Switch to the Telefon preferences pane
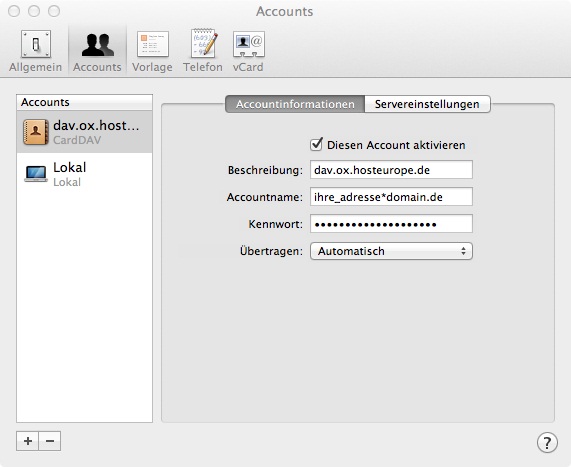 [x=203, y=51]
